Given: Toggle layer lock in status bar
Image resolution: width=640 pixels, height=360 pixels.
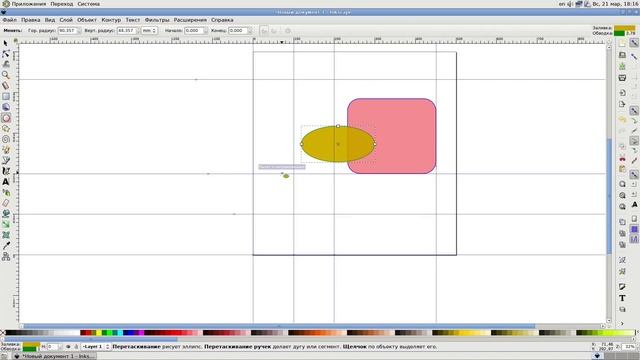Looking at the screenshot, I should 76,347.
